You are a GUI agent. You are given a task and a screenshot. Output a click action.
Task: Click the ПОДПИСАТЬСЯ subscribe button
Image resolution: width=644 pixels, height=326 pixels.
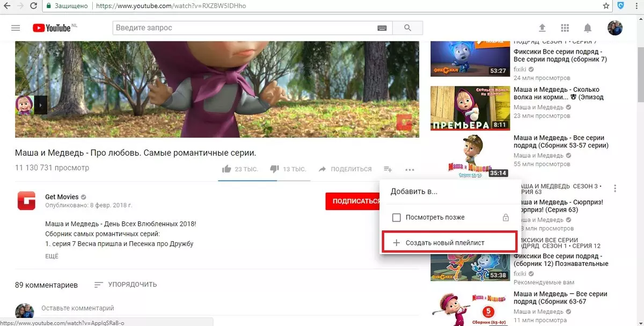tap(356, 201)
